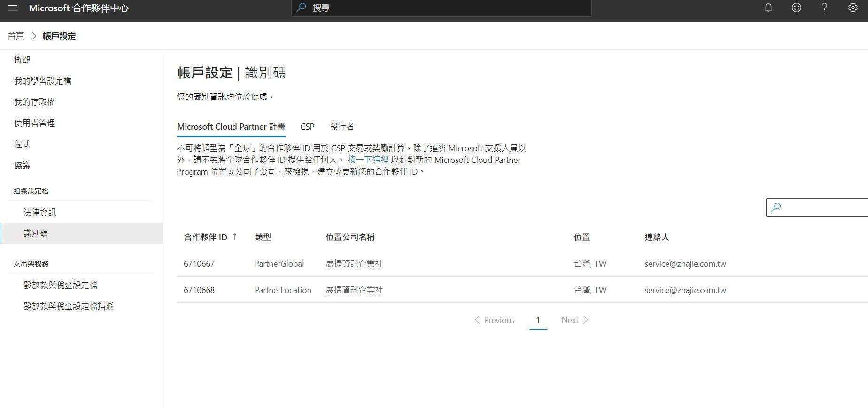Click the 支出與稅務 section heading
Screen dimensions: 868x409
coord(31,263)
